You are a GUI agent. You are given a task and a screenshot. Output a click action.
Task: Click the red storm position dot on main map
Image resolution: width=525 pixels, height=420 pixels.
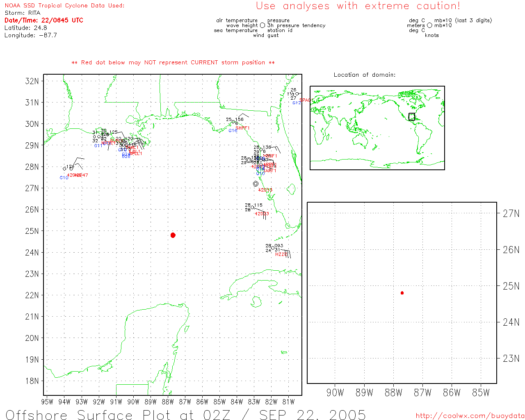[173, 235]
